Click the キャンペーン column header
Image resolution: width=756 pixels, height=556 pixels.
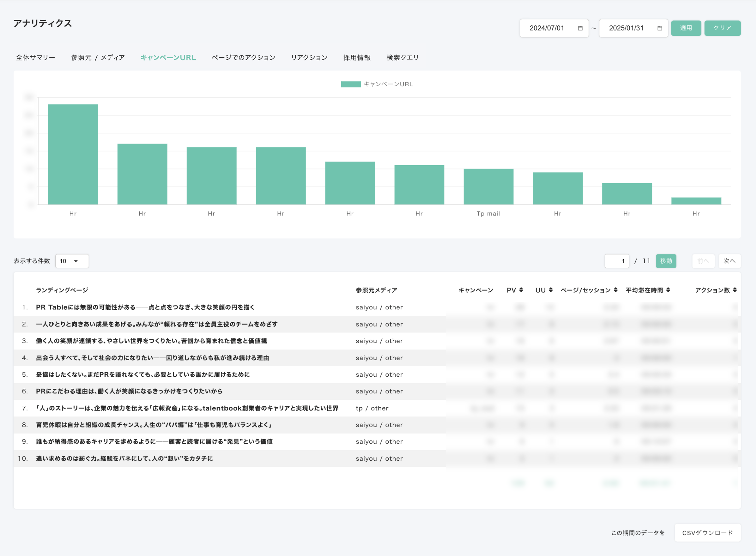click(475, 290)
